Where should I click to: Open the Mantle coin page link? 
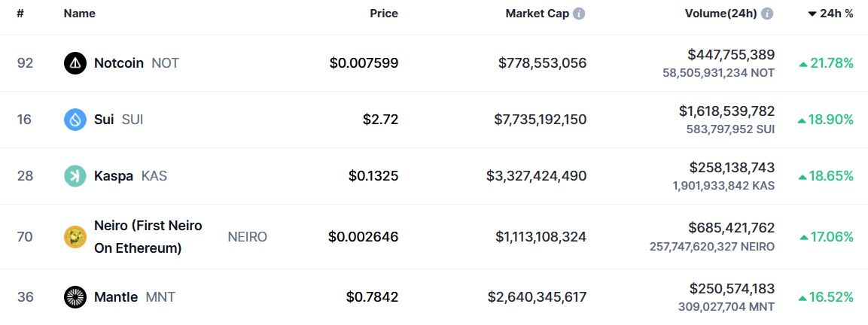pos(116,297)
